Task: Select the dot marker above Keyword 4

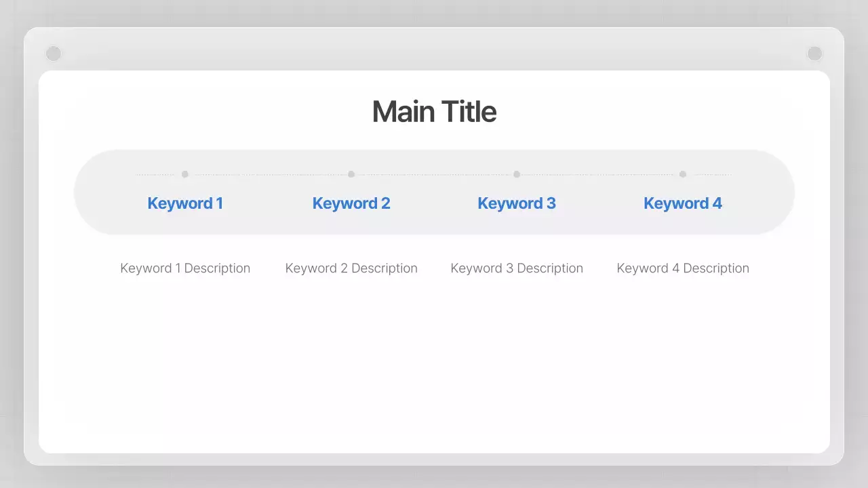Action: (683, 174)
